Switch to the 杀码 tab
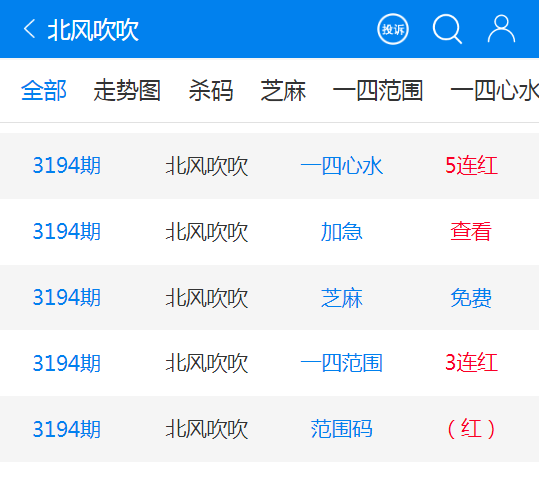 pyautogui.click(x=211, y=91)
